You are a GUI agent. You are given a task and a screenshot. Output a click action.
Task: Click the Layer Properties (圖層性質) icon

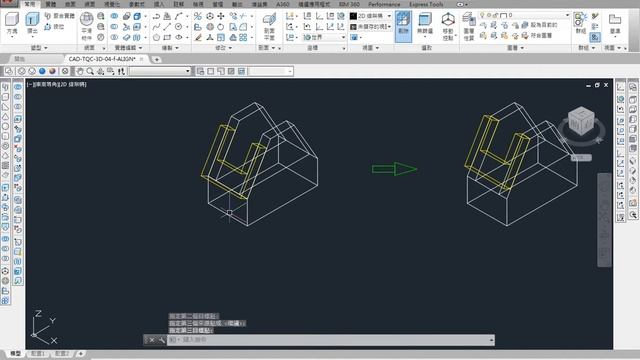pyautogui.click(x=469, y=26)
